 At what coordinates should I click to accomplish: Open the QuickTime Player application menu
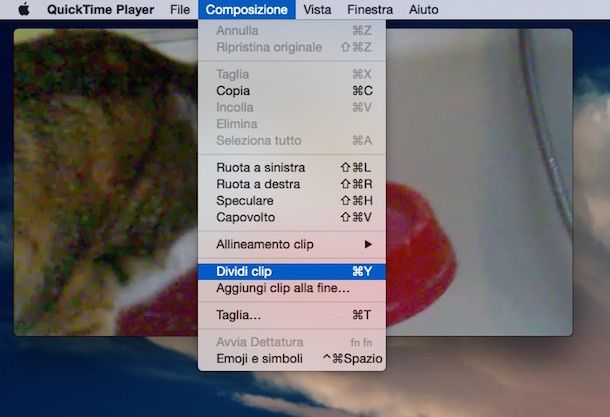tap(100, 9)
